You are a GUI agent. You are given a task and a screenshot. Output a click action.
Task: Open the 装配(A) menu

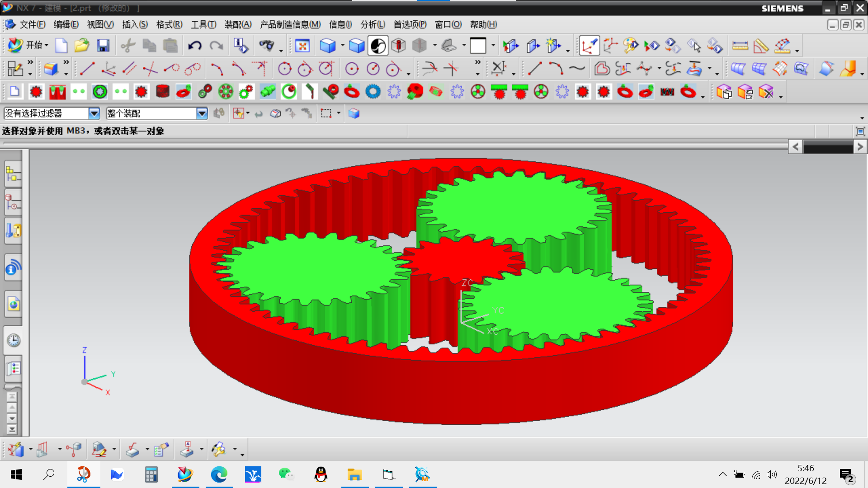pyautogui.click(x=238, y=24)
